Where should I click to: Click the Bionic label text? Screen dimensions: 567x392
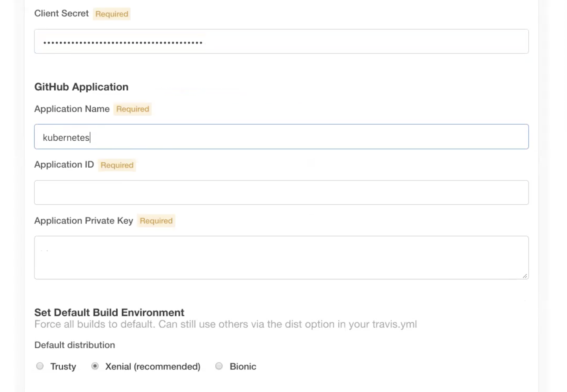[243, 367]
